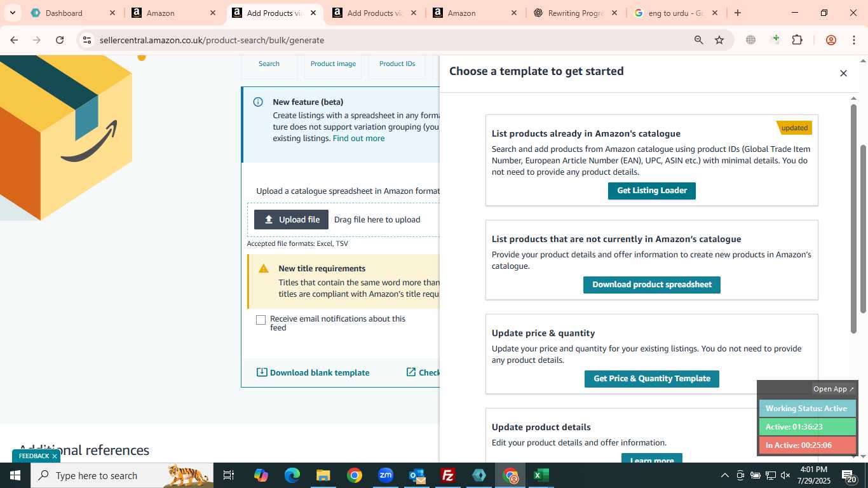868x488 pixels.
Task: Open the Find out more link
Action: pyautogui.click(x=358, y=139)
